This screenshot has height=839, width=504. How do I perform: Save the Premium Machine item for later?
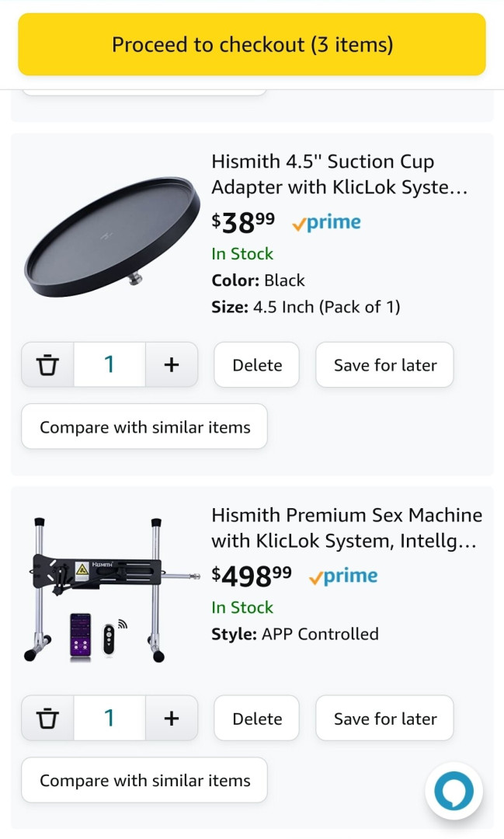click(384, 719)
